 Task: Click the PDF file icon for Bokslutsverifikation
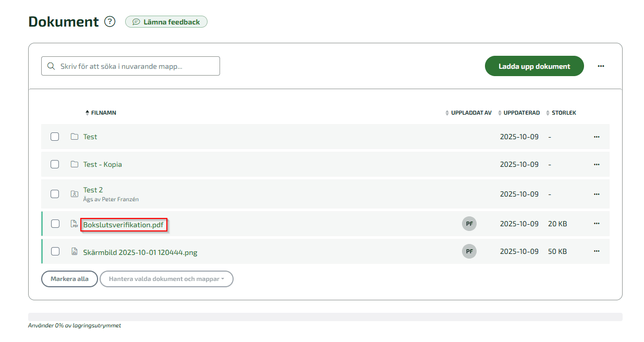pyautogui.click(x=74, y=224)
